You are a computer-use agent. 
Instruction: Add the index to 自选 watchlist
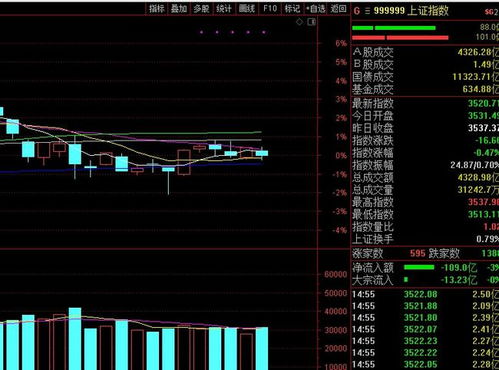316,9
